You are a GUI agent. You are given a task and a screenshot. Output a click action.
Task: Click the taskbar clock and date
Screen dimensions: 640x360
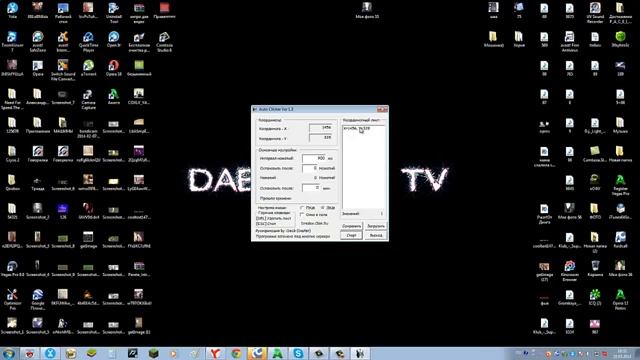(x=622, y=353)
